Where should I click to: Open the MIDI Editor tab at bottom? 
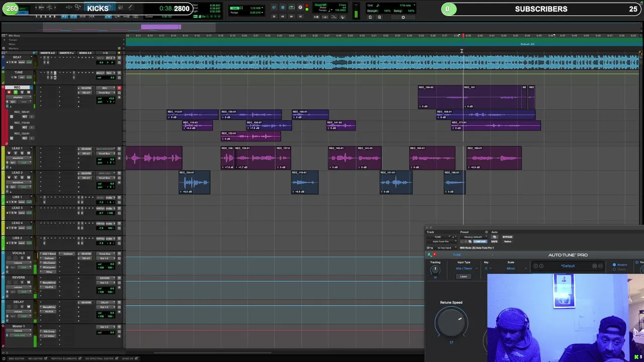[x=17, y=358]
